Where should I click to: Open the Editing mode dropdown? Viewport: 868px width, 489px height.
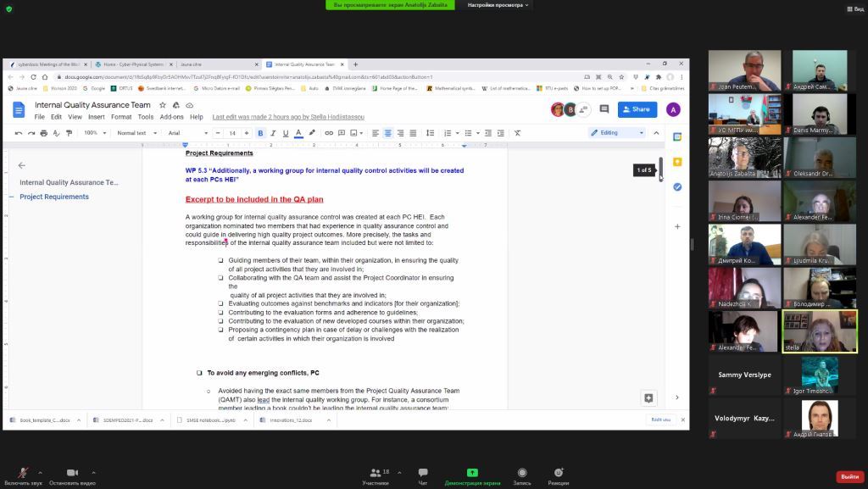click(616, 133)
